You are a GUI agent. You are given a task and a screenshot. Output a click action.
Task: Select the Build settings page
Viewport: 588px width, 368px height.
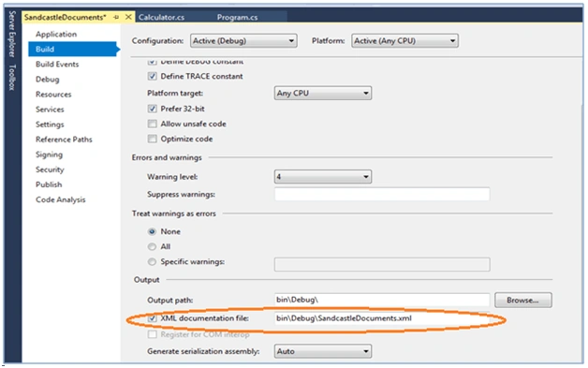click(73, 49)
